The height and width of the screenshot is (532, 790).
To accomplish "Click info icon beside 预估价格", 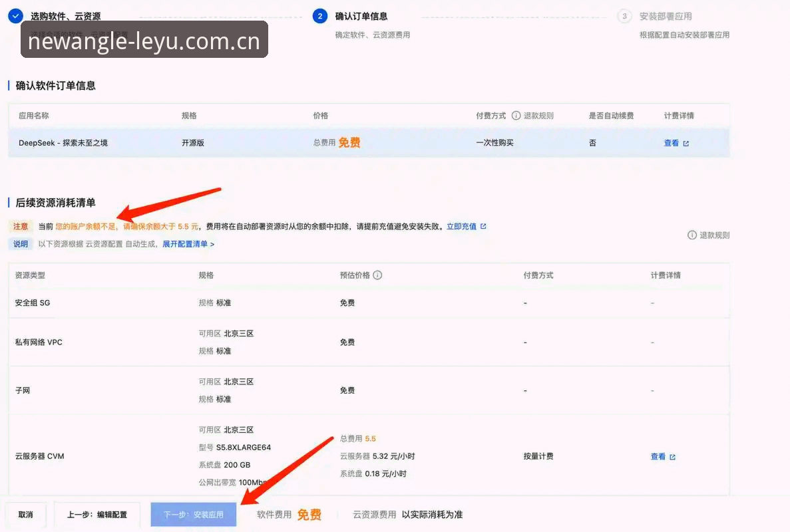I will (377, 275).
